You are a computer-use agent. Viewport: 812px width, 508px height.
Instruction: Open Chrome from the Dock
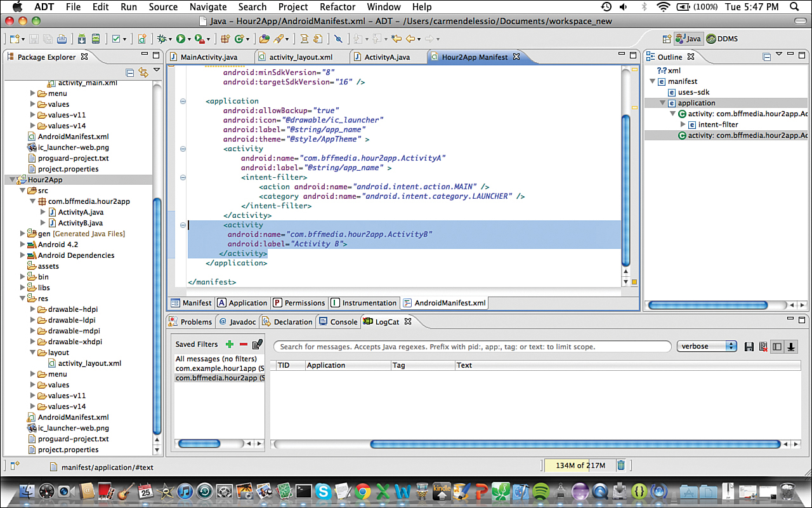[x=363, y=491]
